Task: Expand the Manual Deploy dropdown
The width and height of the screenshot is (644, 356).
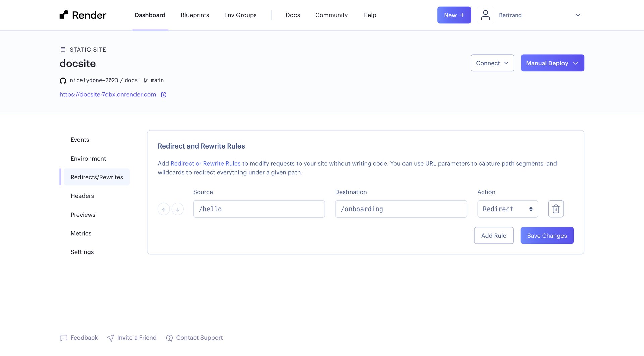Action: point(552,63)
